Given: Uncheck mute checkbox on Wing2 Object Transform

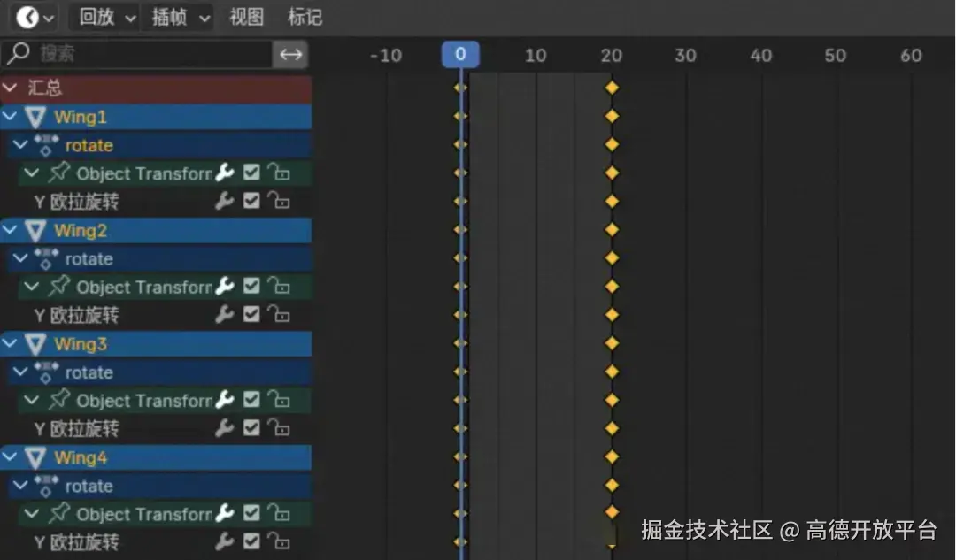Looking at the screenshot, I should 251,286.
